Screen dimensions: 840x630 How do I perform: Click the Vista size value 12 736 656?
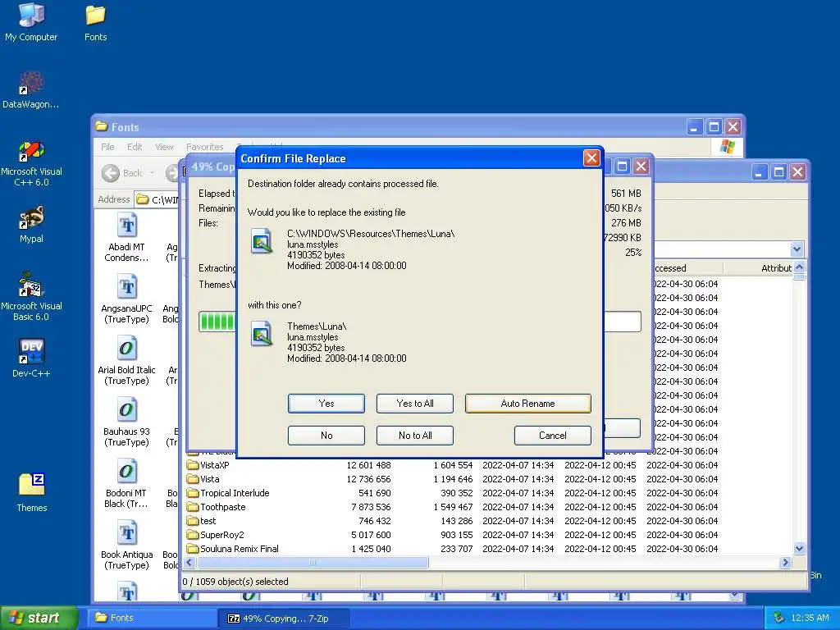(x=368, y=479)
